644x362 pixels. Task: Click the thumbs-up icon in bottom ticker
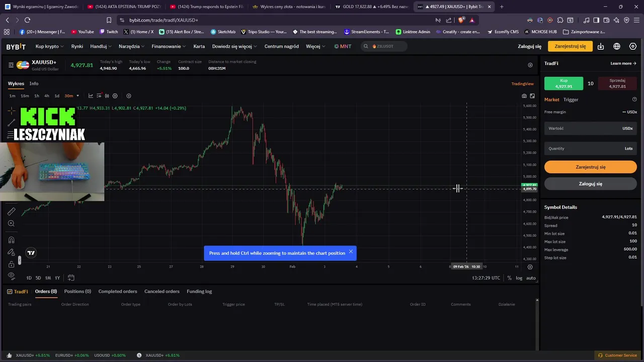click(9, 355)
